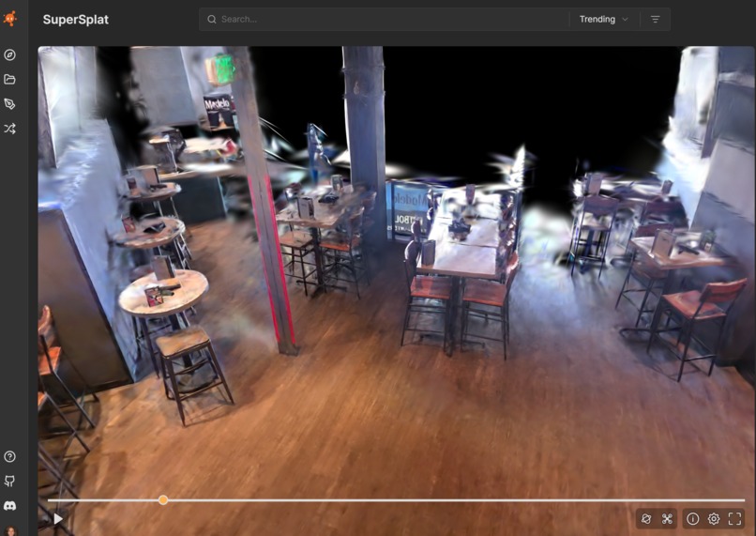Expand the Trending sort dropdown
This screenshot has height=536, width=756.
tap(604, 20)
